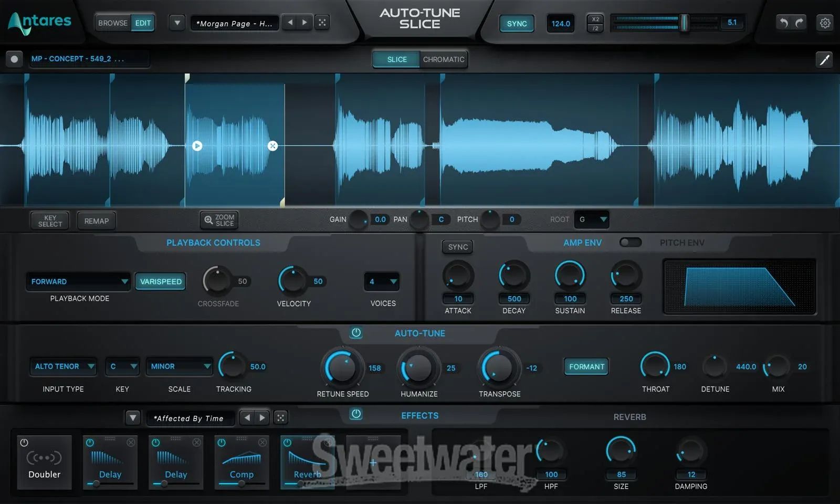840x504 pixels.
Task: Toggle the Varispeed button
Action: (x=161, y=281)
